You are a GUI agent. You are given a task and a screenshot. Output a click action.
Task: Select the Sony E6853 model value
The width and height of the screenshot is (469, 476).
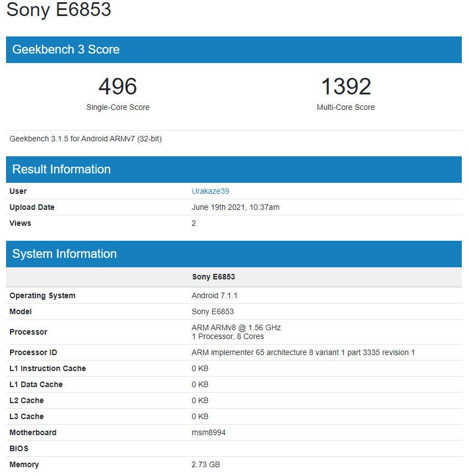213,312
